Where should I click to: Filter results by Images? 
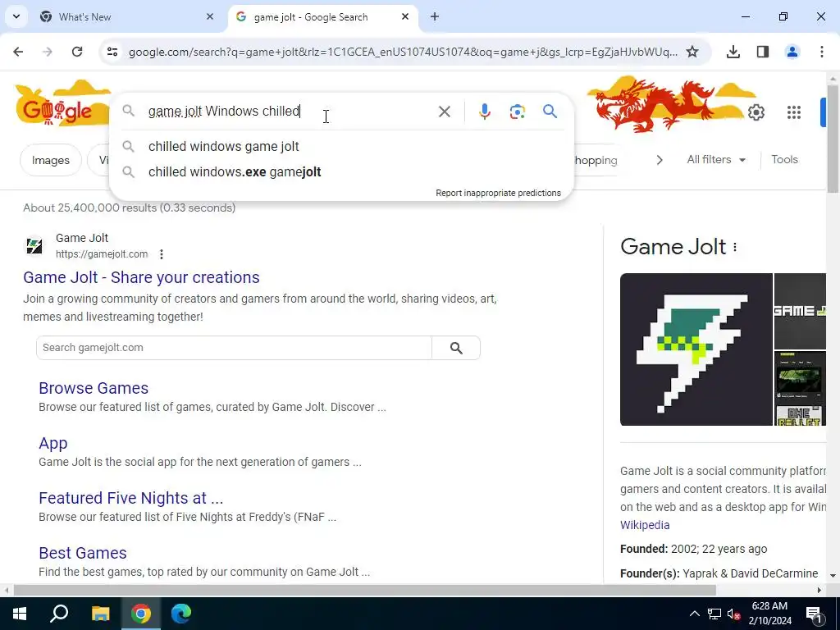coord(51,160)
